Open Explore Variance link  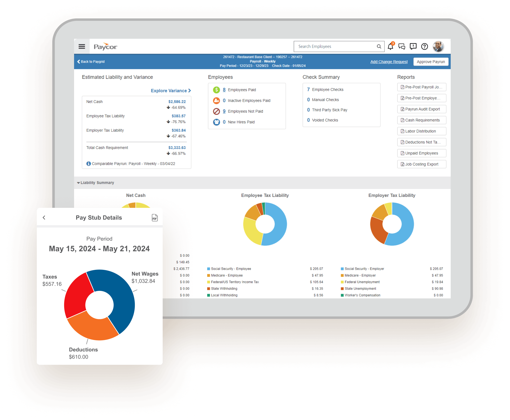pos(171,91)
